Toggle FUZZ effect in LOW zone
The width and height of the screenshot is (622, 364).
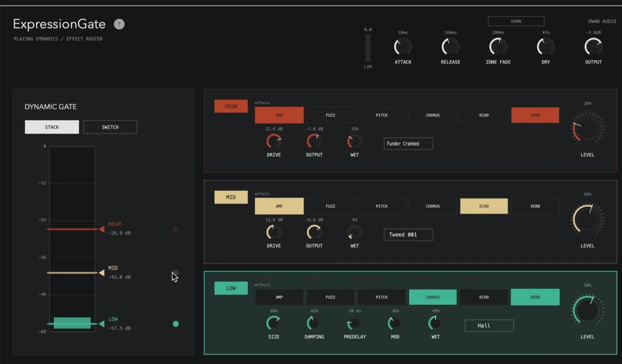330,297
